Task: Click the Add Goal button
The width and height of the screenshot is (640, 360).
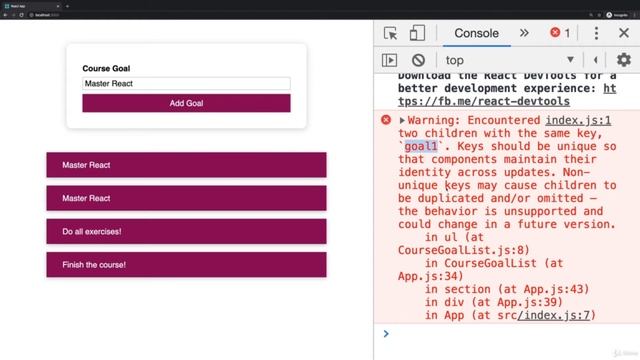Action: click(186, 103)
